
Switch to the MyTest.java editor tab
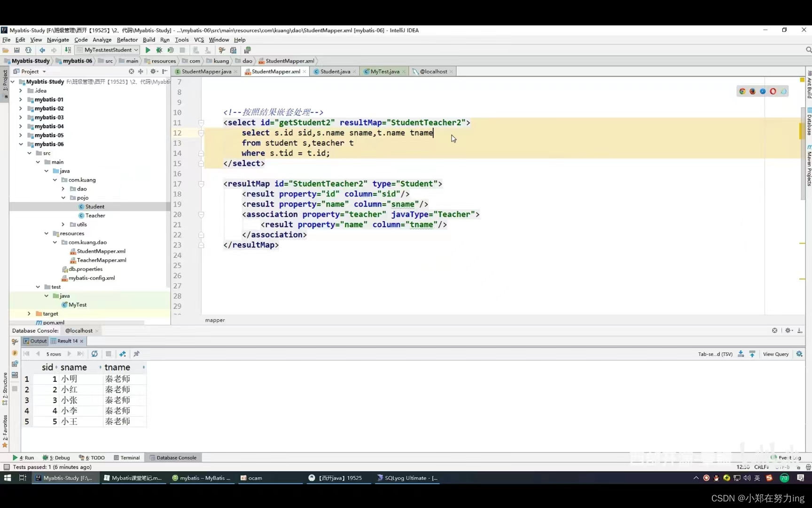tap(384, 71)
